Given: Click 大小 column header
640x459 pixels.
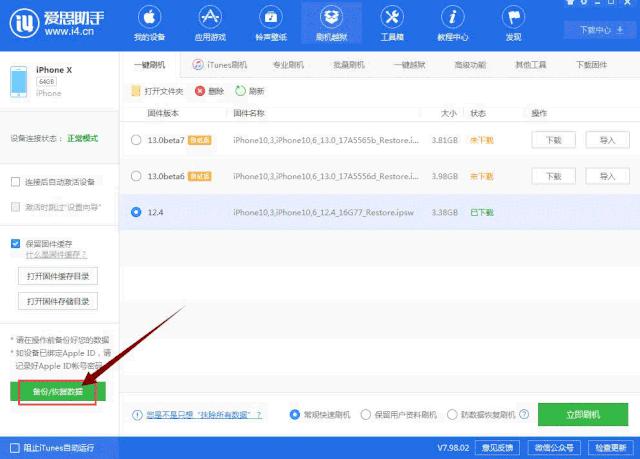Looking at the screenshot, I should (x=449, y=113).
